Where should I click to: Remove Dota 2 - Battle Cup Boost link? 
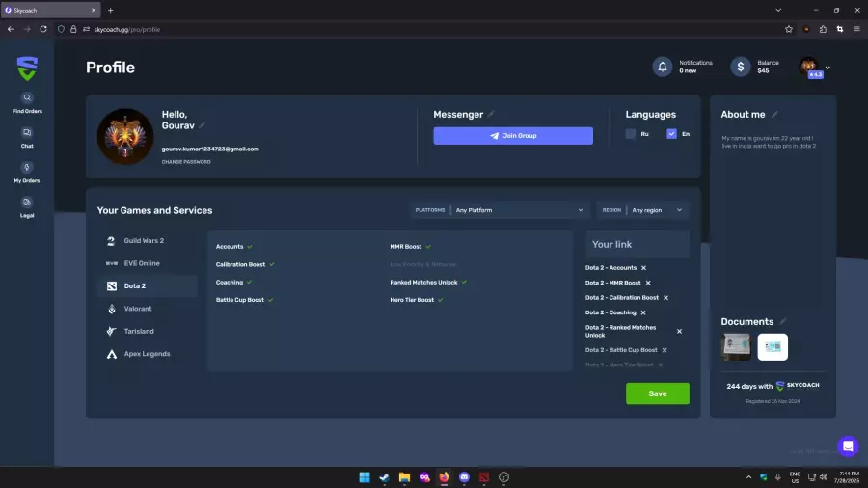click(x=665, y=350)
